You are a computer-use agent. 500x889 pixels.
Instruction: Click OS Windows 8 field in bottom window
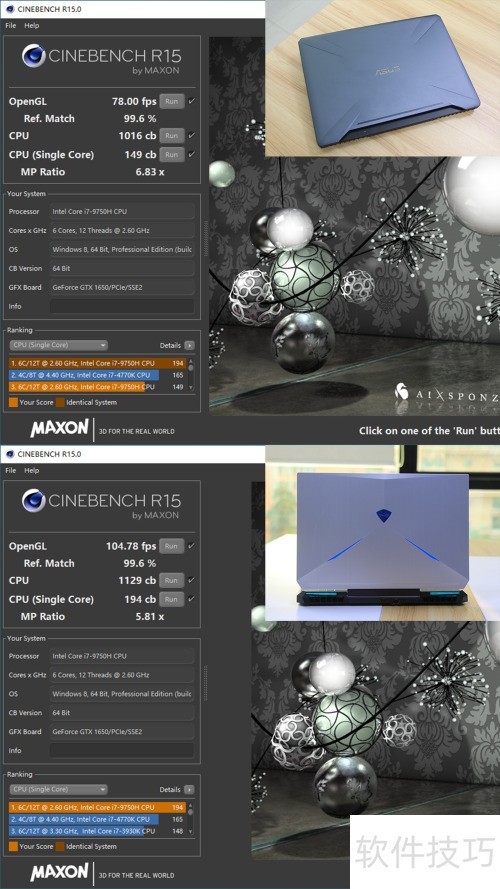pos(122,693)
